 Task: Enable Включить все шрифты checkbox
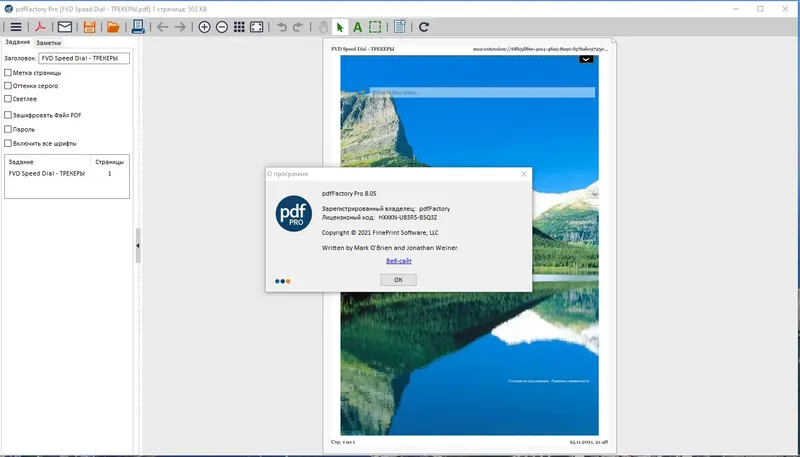pos(8,143)
